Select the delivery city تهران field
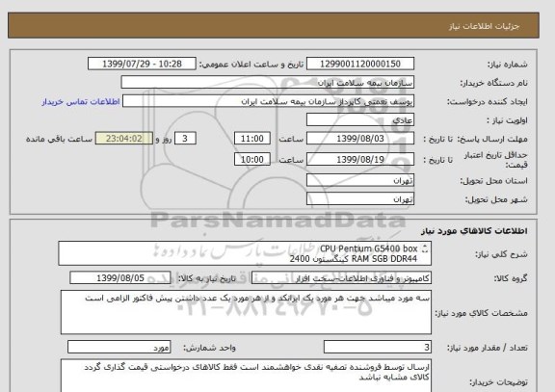This screenshot has height=392, width=555. (360, 198)
